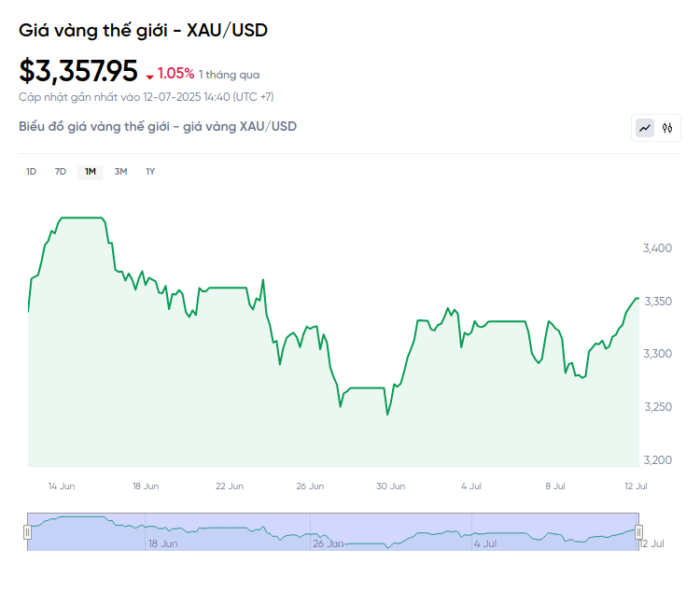Click the '26 Jun' label in range navigator
Image resolution: width=700 pixels, height=592 pixels.
(329, 543)
